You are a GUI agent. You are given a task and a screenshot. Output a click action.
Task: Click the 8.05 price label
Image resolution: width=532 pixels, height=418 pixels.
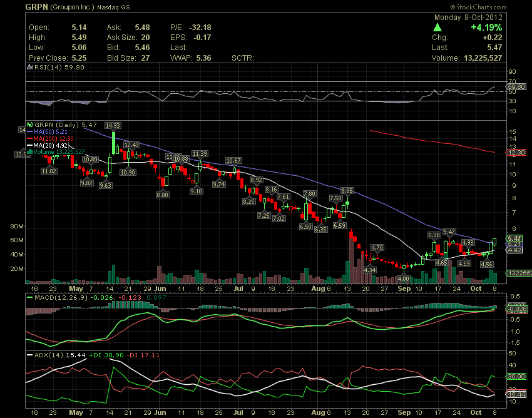(347, 191)
